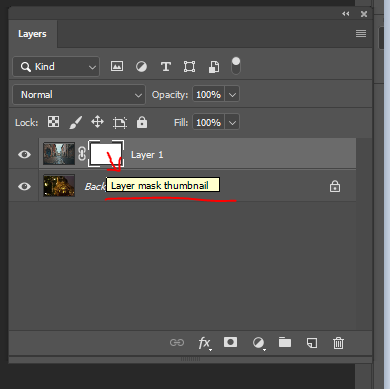Image resolution: width=390 pixels, height=389 pixels.
Task: Expand the Fill slider arrow
Action: click(232, 123)
